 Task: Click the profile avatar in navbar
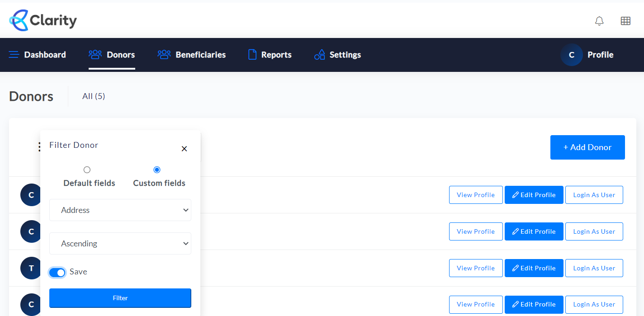(x=571, y=55)
